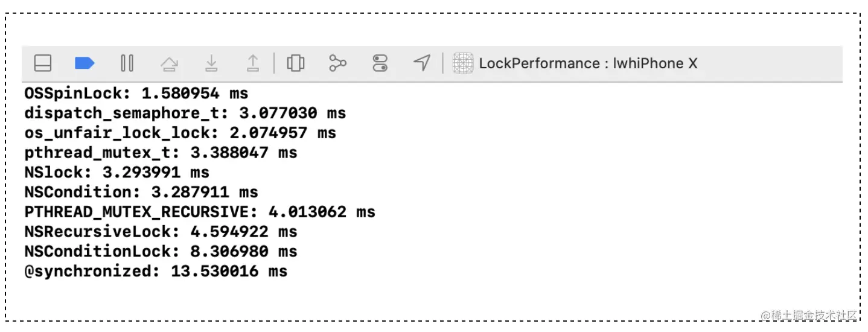Select the os_unfair_lock_lock timing line

pyautogui.click(x=180, y=133)
